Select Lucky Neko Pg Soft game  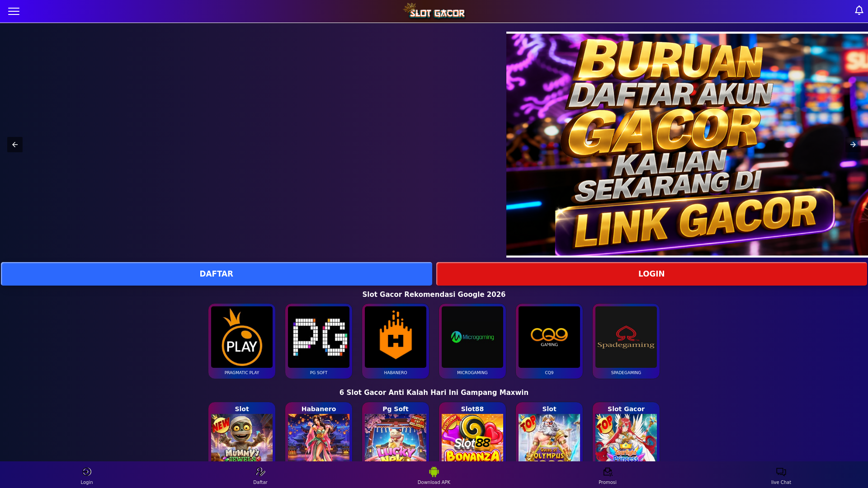396,432
